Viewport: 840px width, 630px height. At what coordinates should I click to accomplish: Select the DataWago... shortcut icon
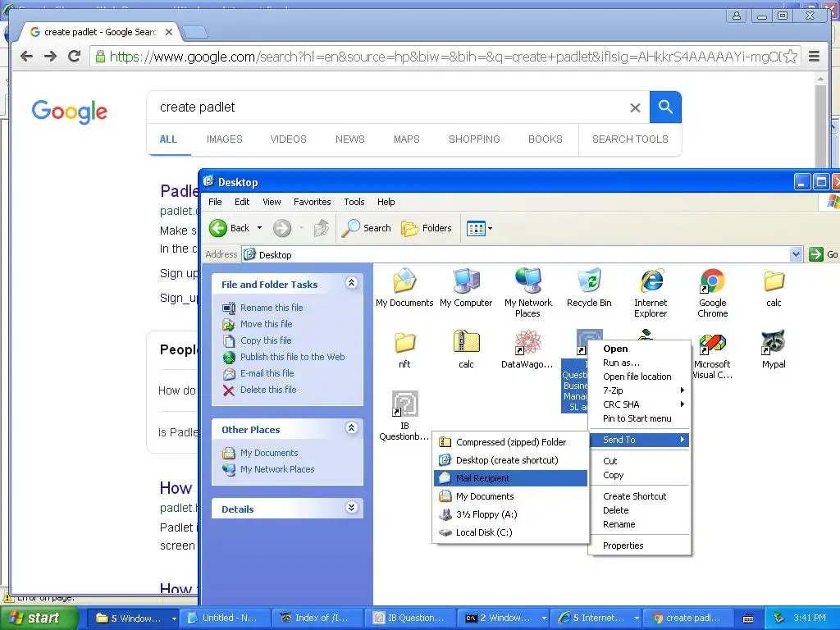point(527,349)
